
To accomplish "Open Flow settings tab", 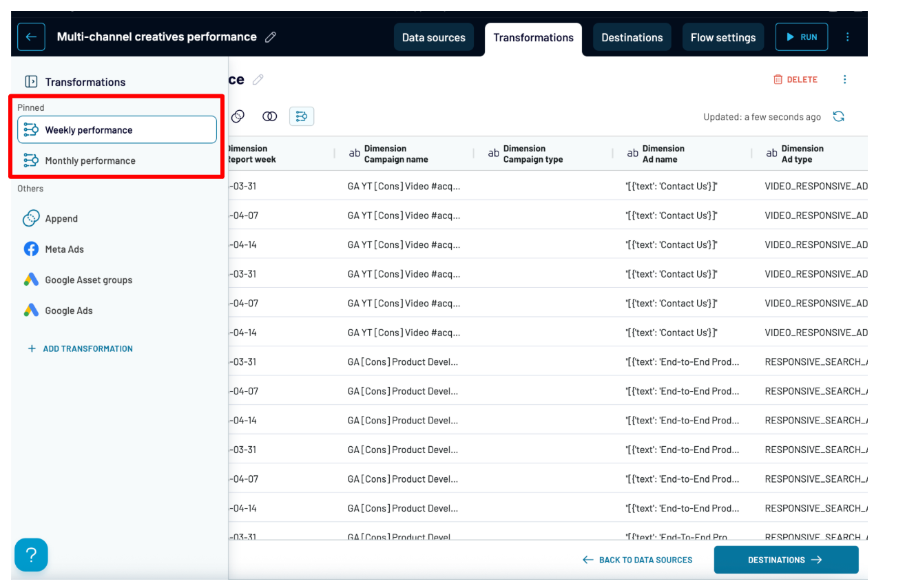I will coord(722,38).
